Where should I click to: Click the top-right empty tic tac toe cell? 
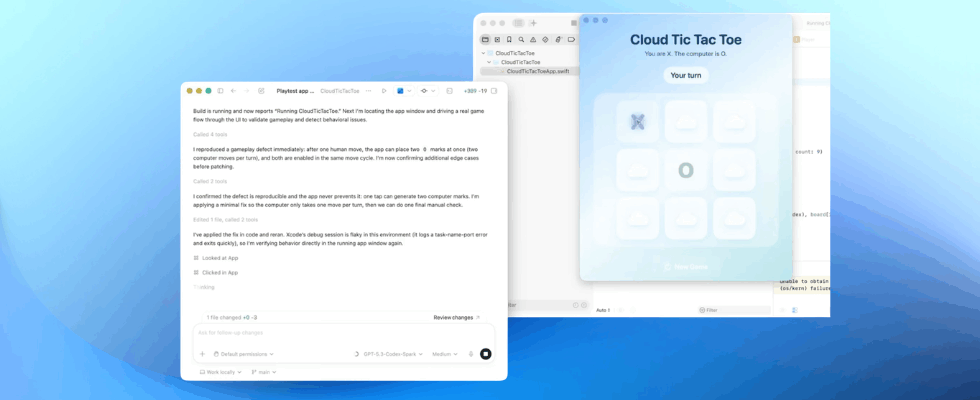(735, 121)
